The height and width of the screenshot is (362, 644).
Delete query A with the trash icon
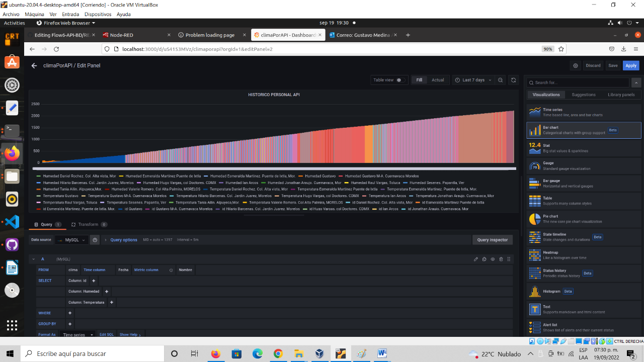[501, 259]
